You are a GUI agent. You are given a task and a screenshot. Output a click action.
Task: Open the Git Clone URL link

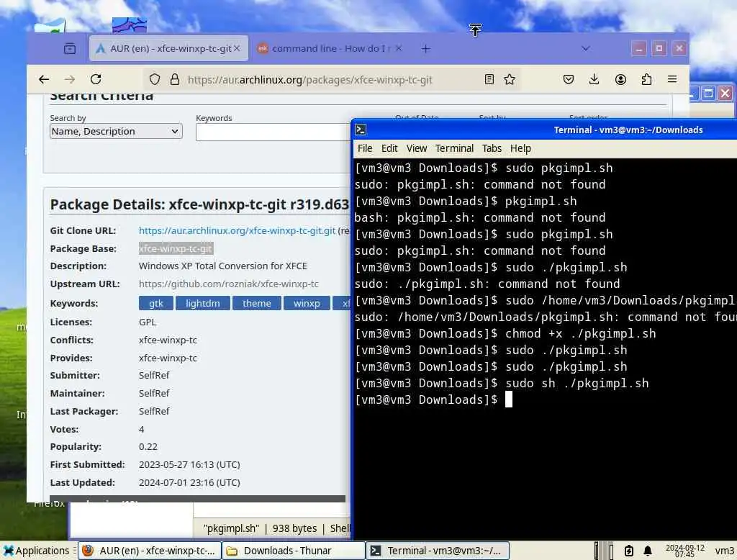(x=237, y=230)
